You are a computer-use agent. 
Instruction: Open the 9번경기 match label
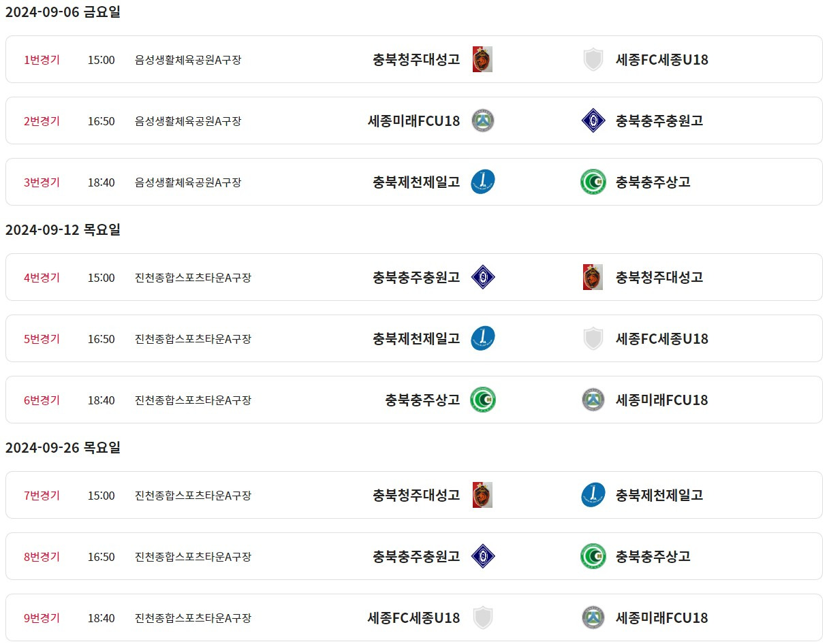42,617
